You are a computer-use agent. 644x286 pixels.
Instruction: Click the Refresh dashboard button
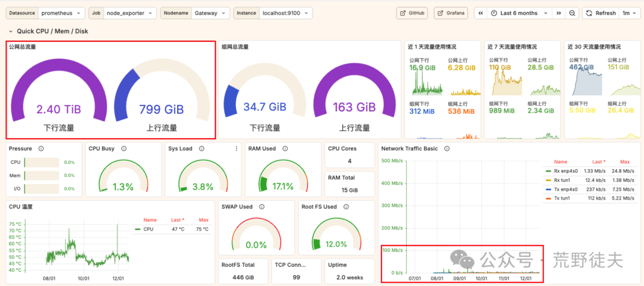coord(601,13)
